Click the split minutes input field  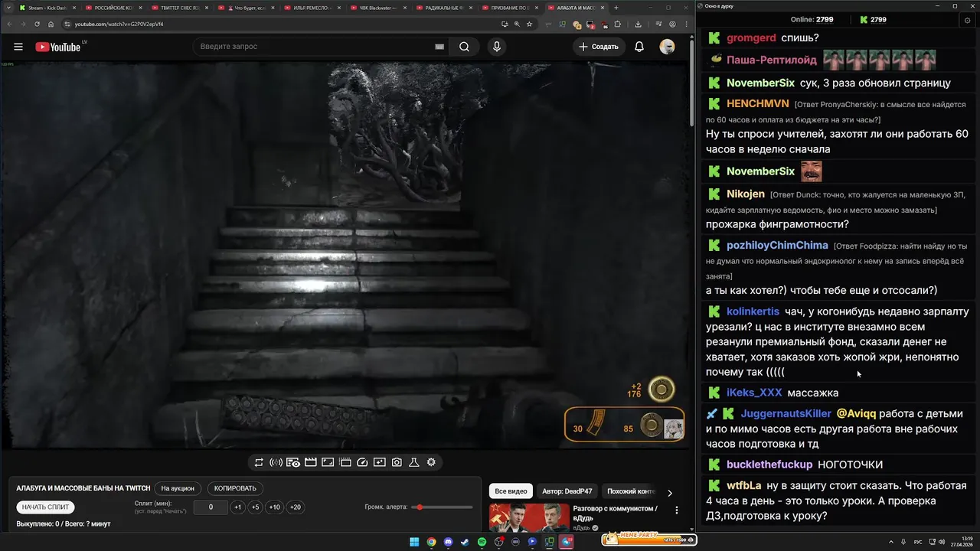click(211, 507)
